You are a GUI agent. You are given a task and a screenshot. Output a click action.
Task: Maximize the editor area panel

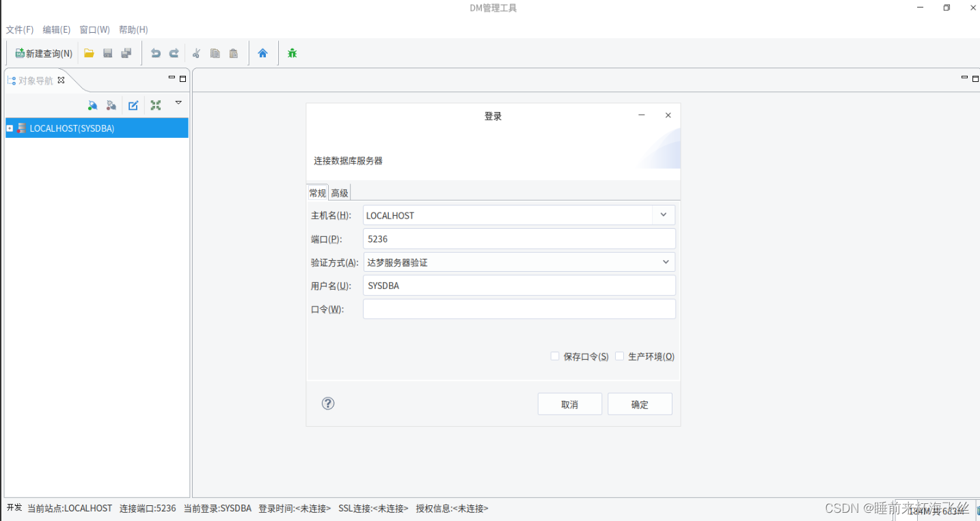(x=975, y=79)
